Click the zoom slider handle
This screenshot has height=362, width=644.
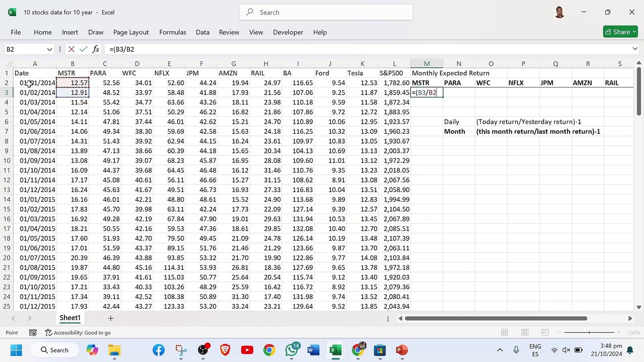point(589,333)
